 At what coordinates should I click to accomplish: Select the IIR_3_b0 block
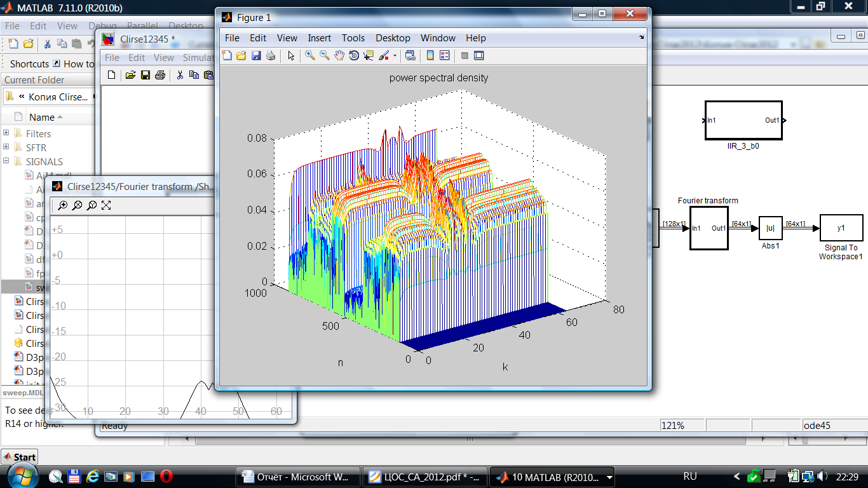(x=743, y=120)
